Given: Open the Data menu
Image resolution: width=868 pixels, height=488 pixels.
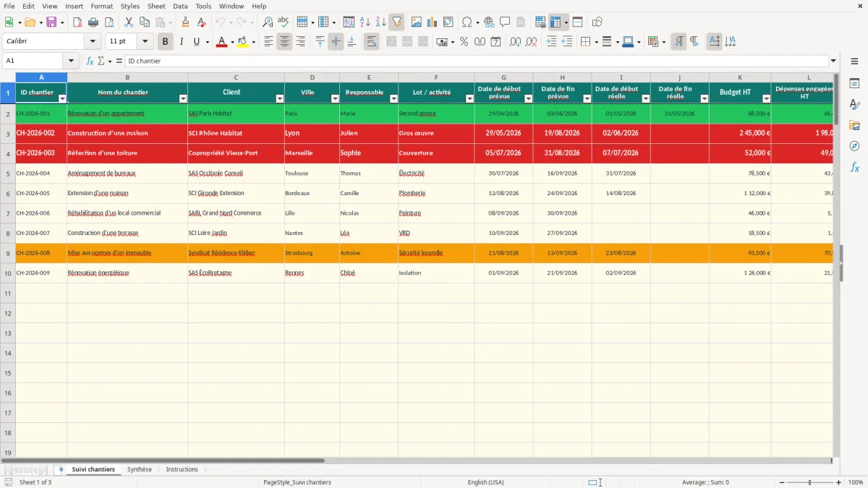Looking at the screenshot, I should (x=180, y=6).
